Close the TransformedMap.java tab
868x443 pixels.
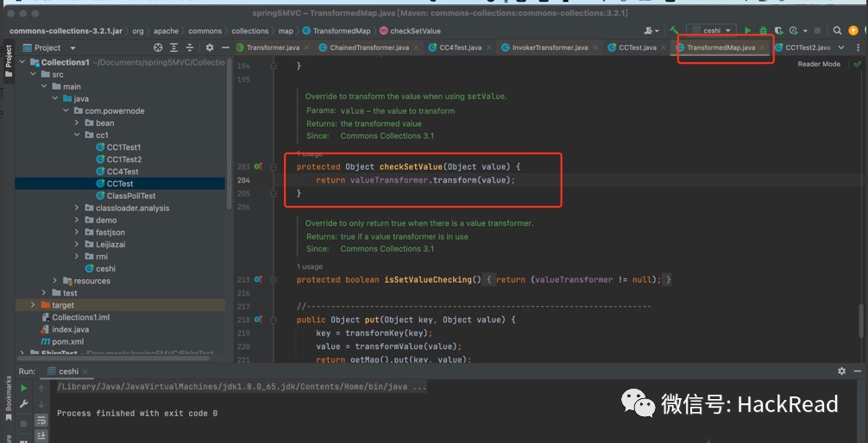coord(762,47)
